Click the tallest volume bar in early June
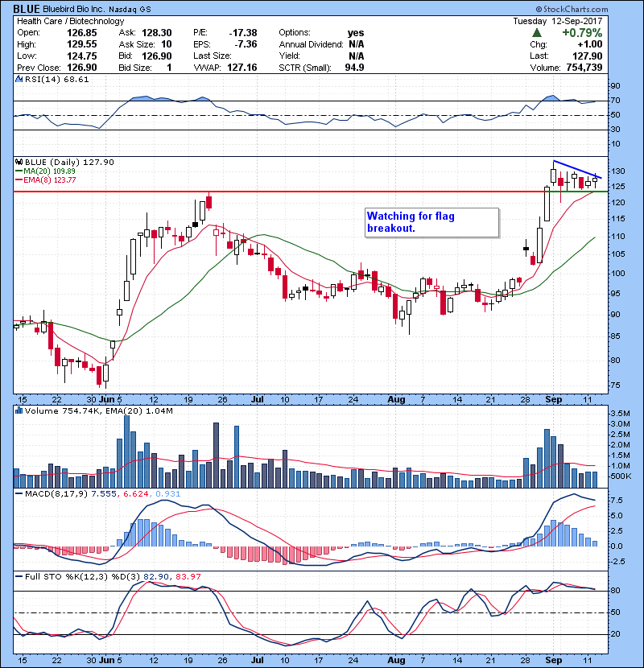Image resolution: width=644 pixels, height=668 pixels. (126, 452)
